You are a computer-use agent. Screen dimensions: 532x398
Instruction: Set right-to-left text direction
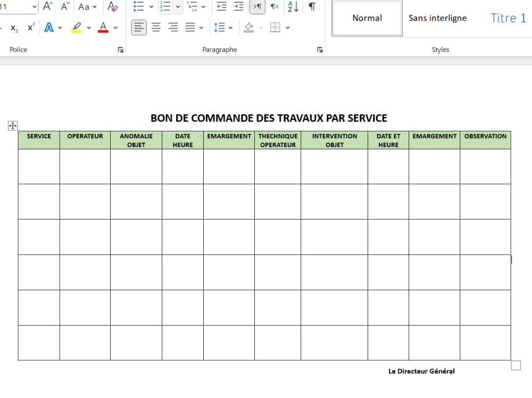pos(275,6)
